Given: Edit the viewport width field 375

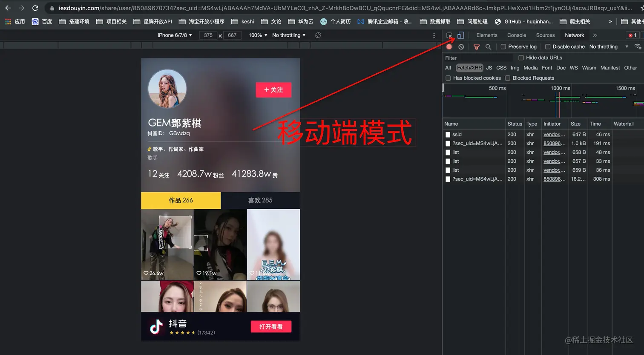Looking at the screenshot, I should (x=208, y=35).
